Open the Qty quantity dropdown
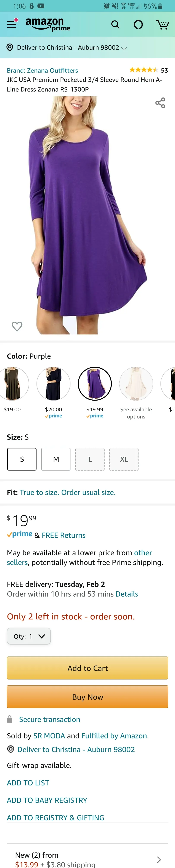Image resolution: width=175 pixels, height=868 pixels. click(x=29, y=636)
